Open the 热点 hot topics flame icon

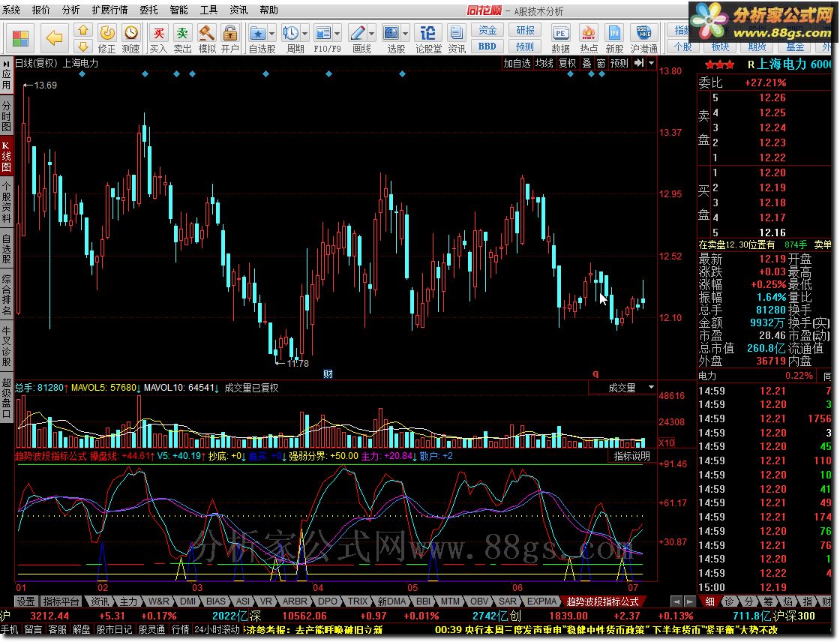point(589,38)
